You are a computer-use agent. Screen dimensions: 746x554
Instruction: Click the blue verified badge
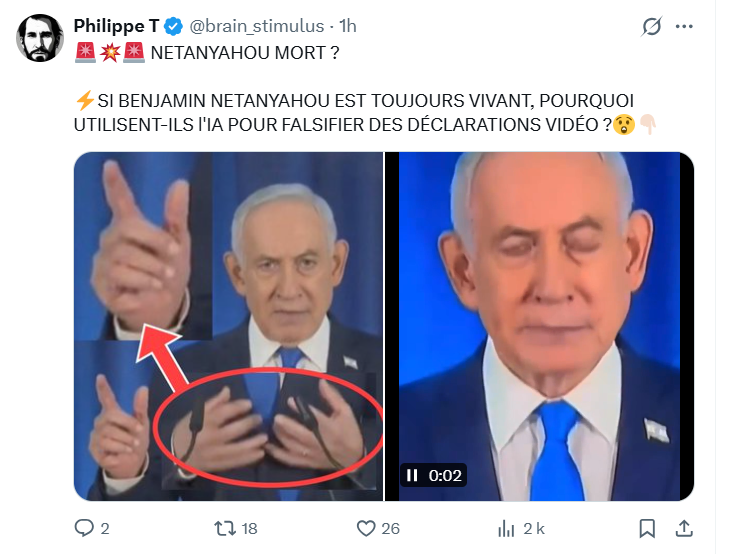tap(173, 26)
